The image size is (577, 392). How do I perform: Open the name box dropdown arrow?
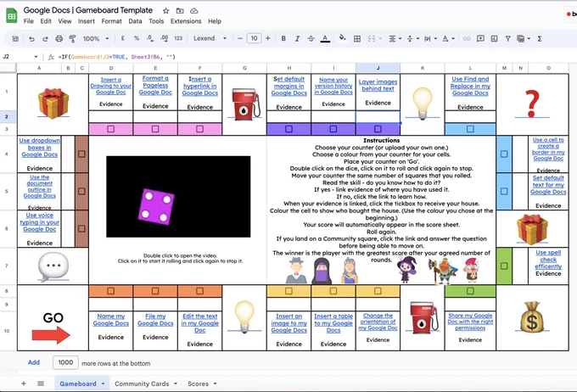[x=36, y=57]
